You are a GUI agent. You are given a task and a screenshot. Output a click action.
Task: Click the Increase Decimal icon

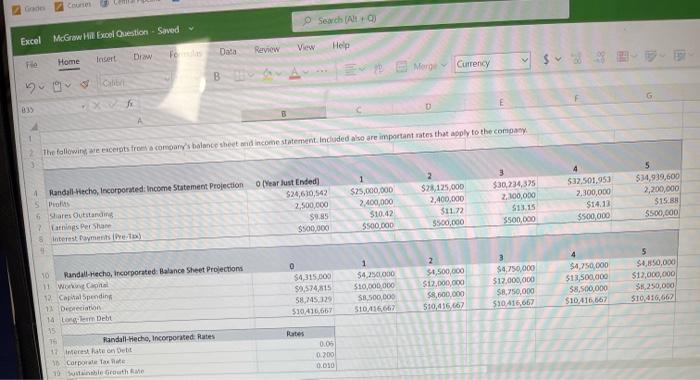pyautogui.click(x=576, y=58)
